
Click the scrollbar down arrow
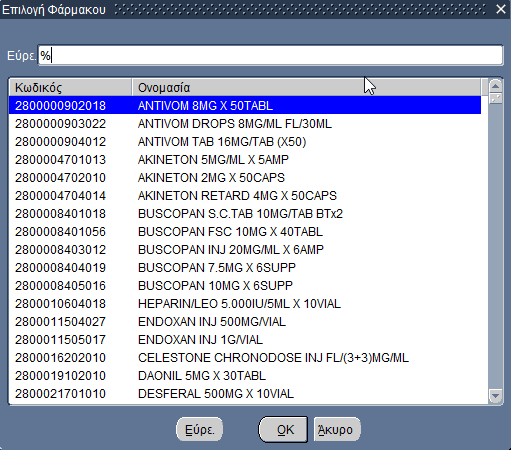(496, 396)
